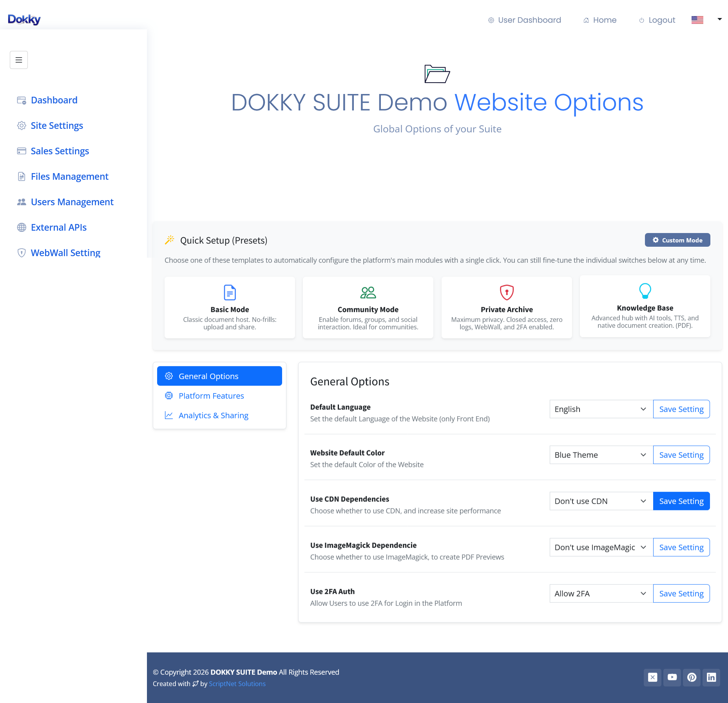Click the US flag language icon

click(697, 20)
